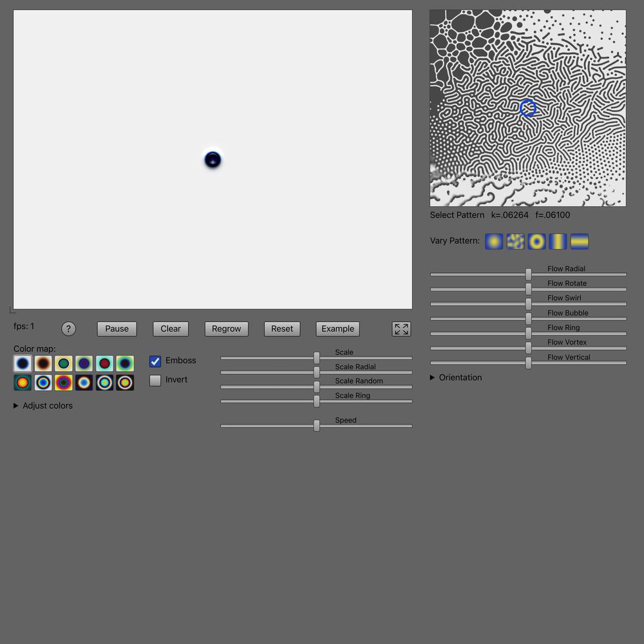Pick the ring-shaped Vary Pattern icon
This screenshot has height=644, width=644.
[x=536, y=241]
